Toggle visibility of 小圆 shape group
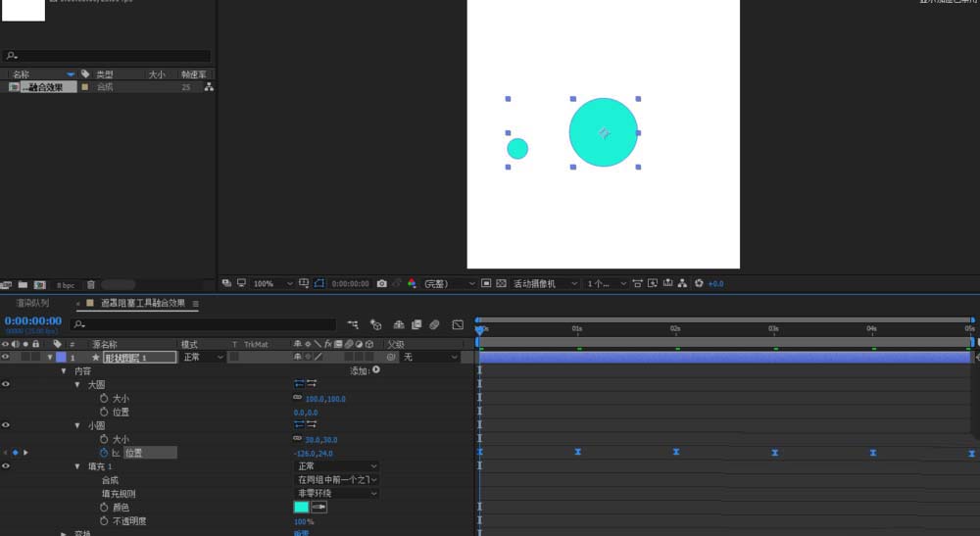 coord(6,425)
